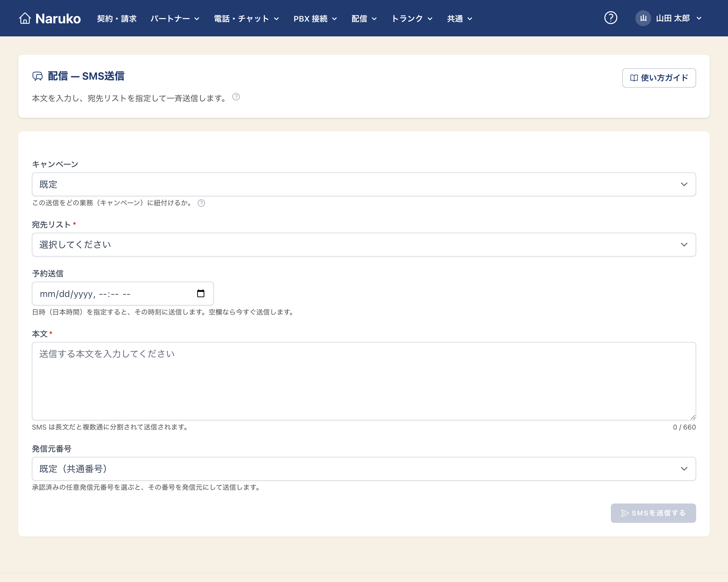Expand the トランク menu

(412, 18)
